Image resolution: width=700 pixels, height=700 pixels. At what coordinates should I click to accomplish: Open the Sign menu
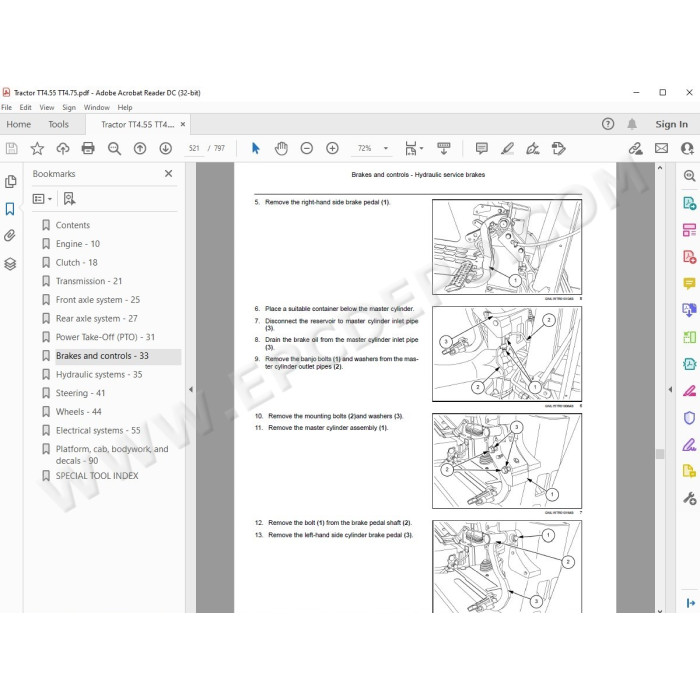point(69,108)
